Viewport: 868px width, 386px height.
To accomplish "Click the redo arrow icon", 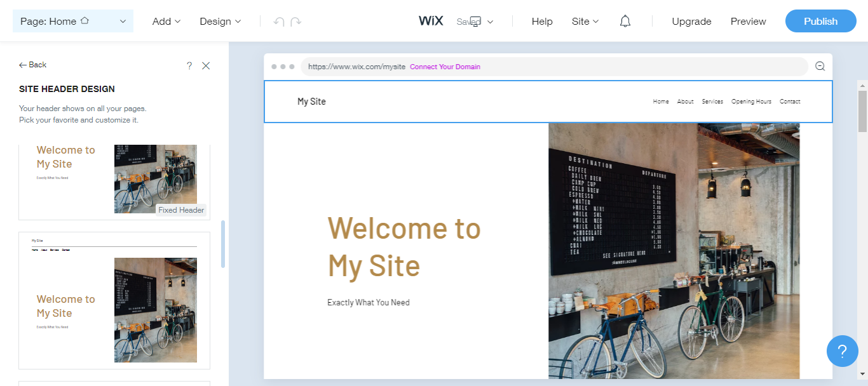I will [295, 22].
